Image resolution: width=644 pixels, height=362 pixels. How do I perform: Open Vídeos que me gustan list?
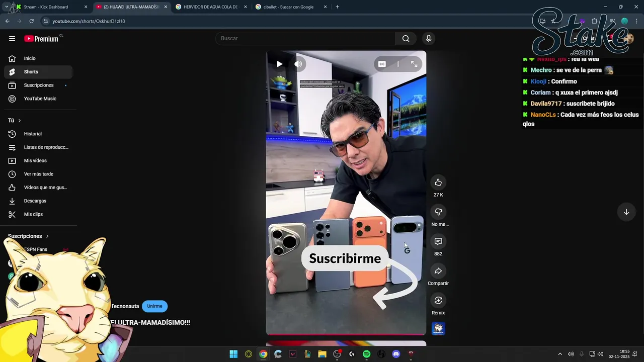38,188
